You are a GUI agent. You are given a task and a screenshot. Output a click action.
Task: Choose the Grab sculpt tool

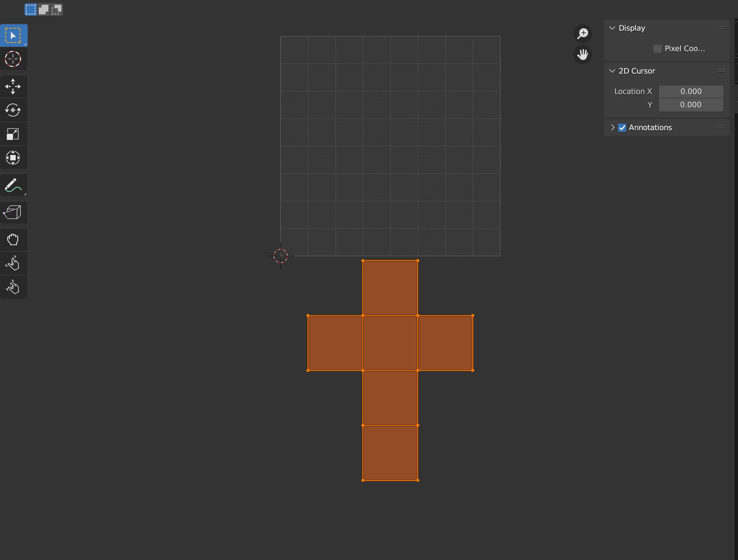pyautogui.click(x=13, y=240)
